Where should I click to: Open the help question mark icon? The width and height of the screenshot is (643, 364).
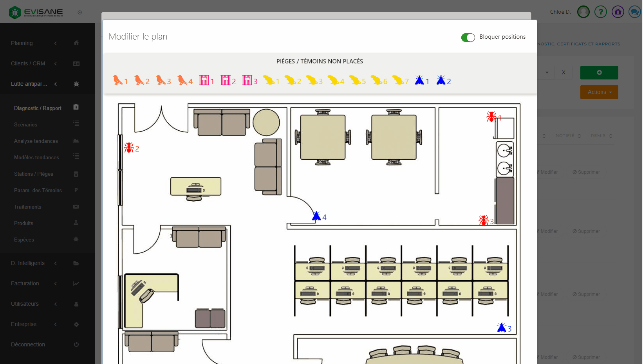tap(600, 12)
